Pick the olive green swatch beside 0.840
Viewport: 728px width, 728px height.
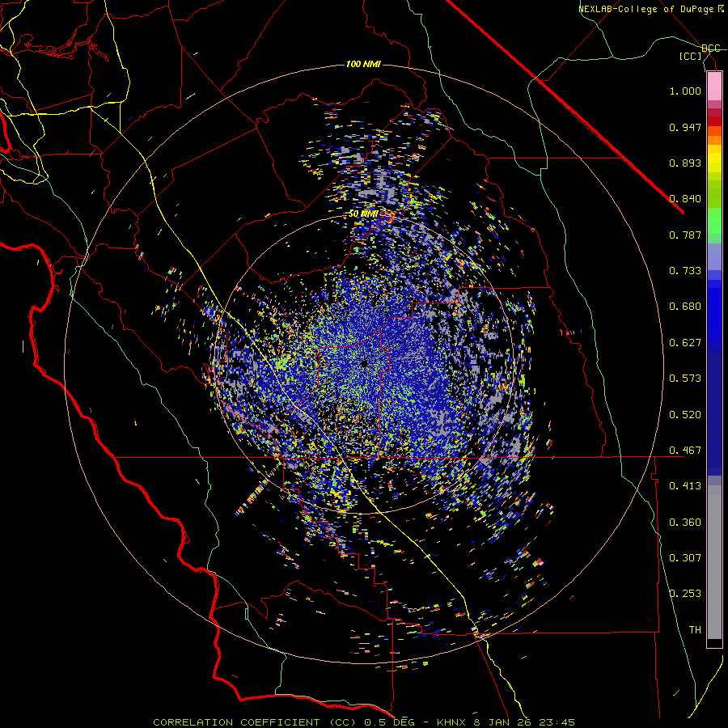click(714, 194)
